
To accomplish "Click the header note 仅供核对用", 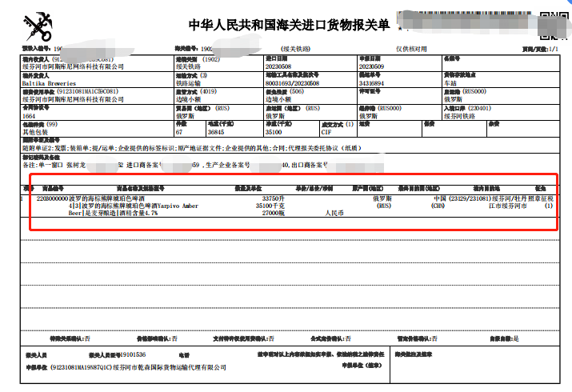I will tap(411, 49).
